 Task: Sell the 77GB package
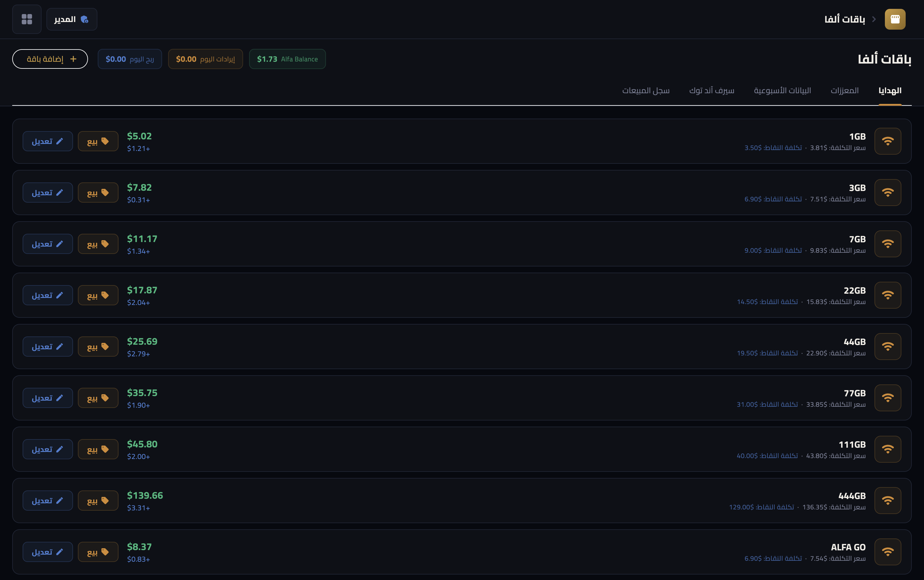pos(98,398)
